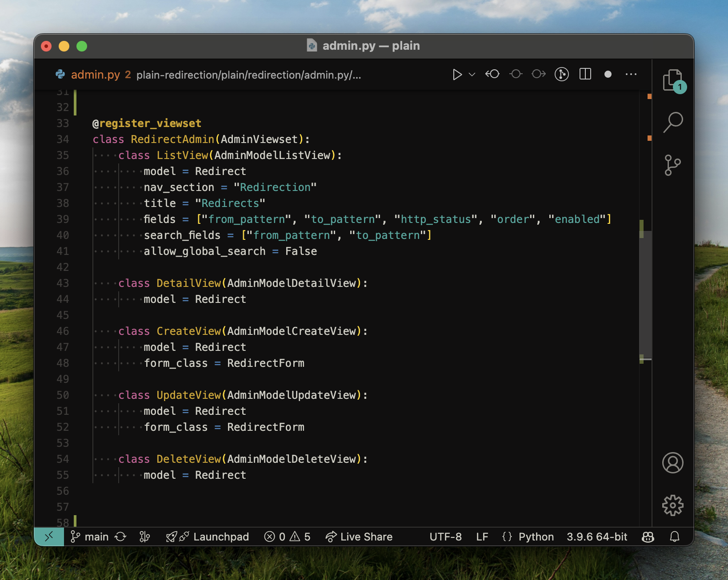Open the notifications bell in status bar
Screen dimensions: 728x580
674,537
